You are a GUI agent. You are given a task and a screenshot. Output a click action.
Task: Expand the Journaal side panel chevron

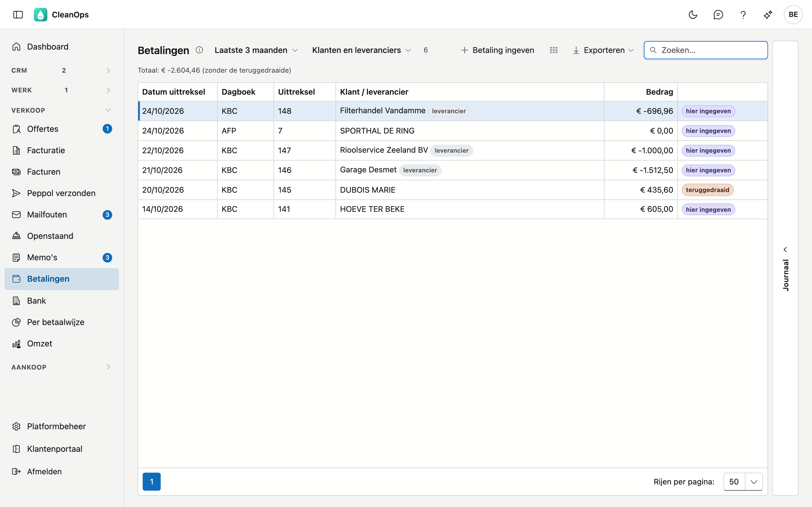click(x=785, y=250)
